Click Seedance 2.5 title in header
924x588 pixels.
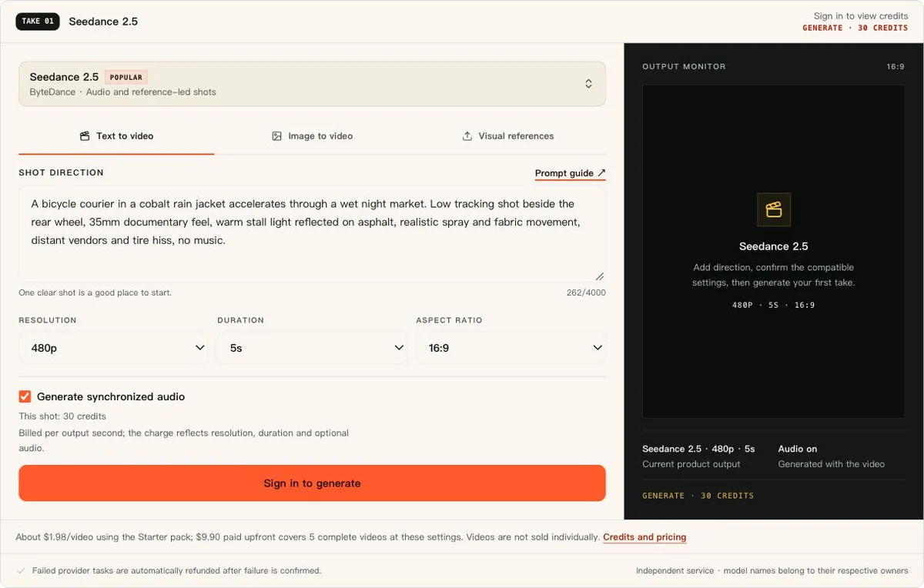coord(103,22)
